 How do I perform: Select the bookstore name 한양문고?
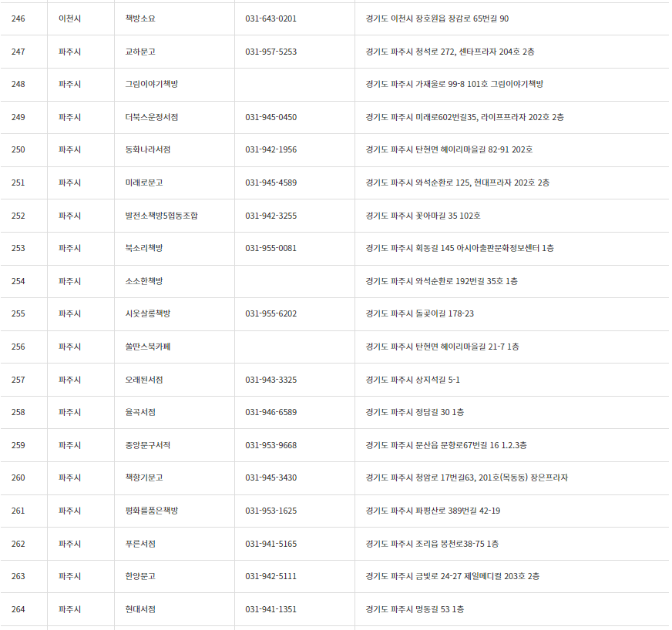click(x=140, y=576)
